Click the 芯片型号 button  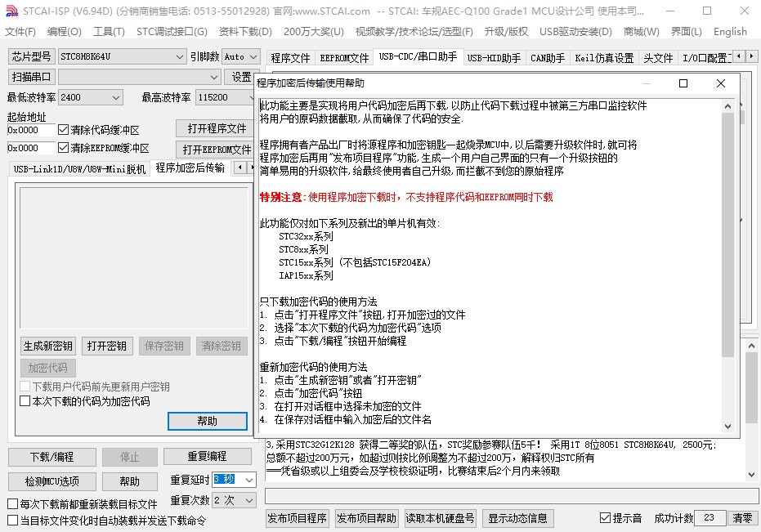click(32, 56)
